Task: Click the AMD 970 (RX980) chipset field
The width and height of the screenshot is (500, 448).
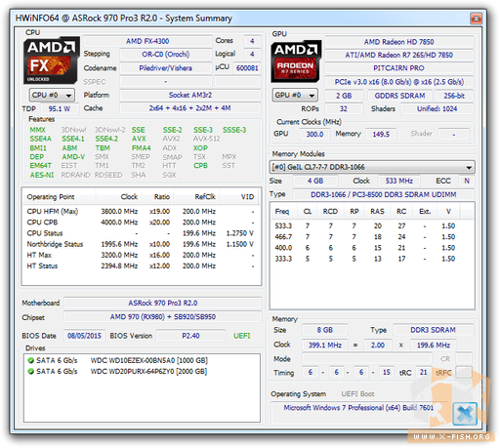Action: (163, 317)
